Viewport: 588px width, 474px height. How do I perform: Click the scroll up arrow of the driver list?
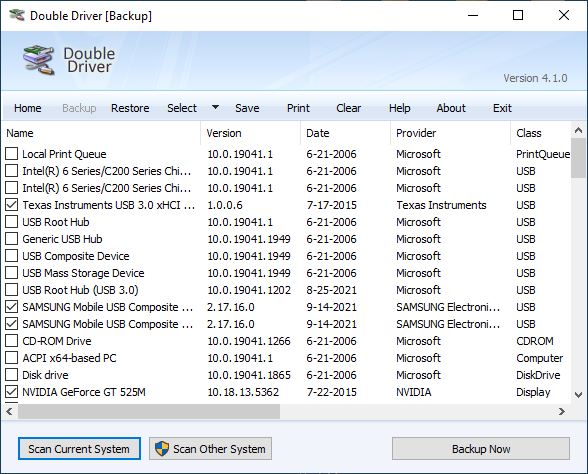[x=578, y=130]
